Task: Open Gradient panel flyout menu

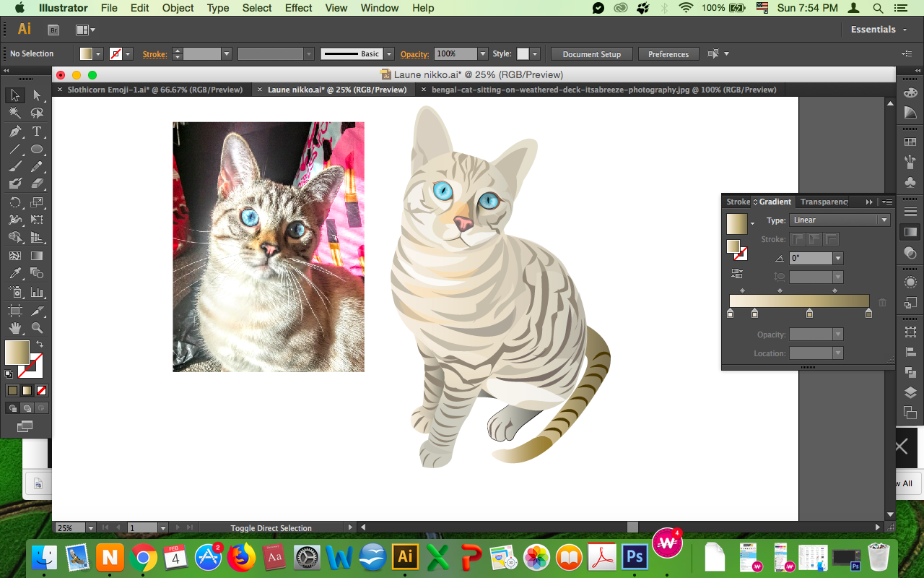Action: [x=887, y=202]
